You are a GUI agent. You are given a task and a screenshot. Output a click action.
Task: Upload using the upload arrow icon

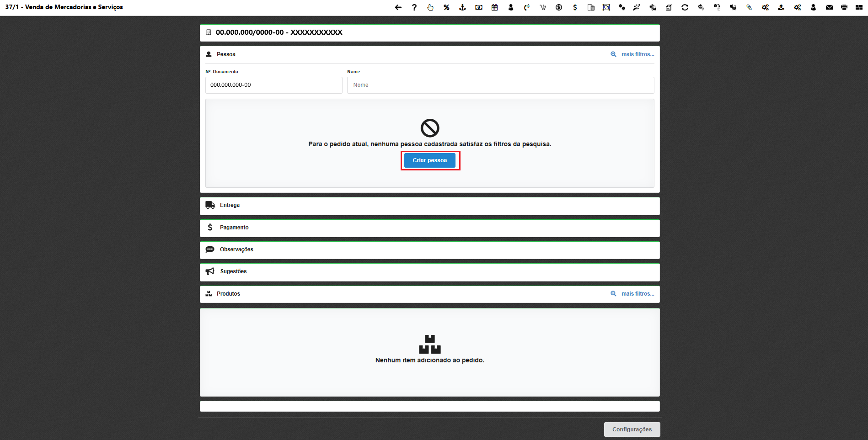pos(781,7)
